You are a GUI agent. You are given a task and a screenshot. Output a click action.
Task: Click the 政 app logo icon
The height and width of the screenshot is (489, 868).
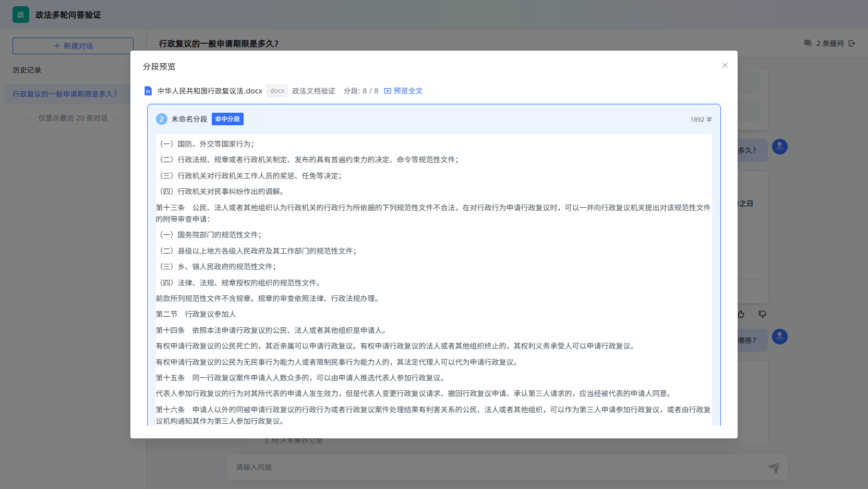pos(21,15)
